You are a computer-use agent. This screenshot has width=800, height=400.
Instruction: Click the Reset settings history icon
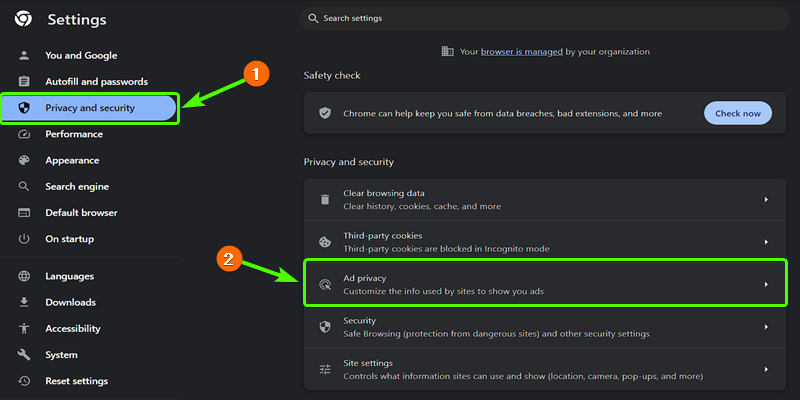pyautogui.click(x=24, y=381)
